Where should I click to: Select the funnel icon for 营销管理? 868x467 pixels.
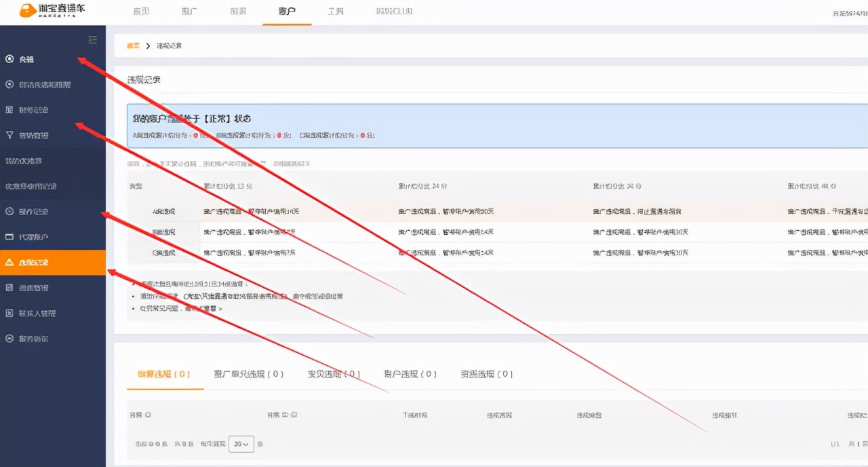coord(9,135)
